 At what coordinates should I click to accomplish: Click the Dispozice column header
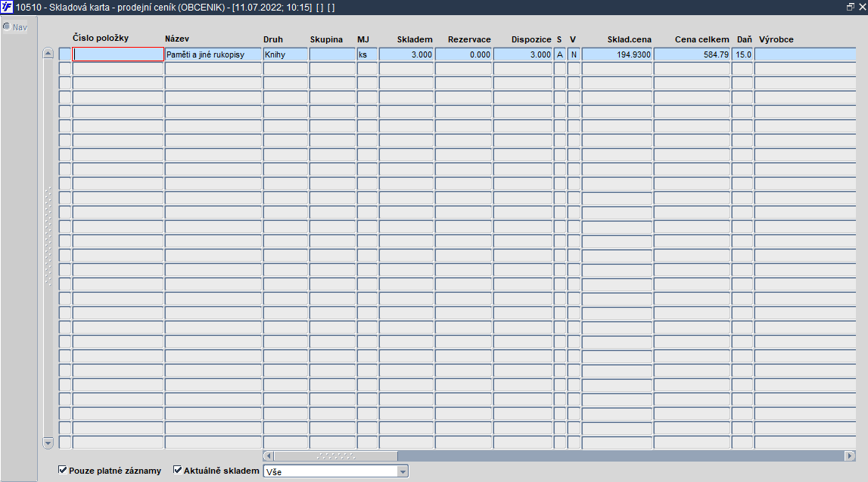[531, 39]
